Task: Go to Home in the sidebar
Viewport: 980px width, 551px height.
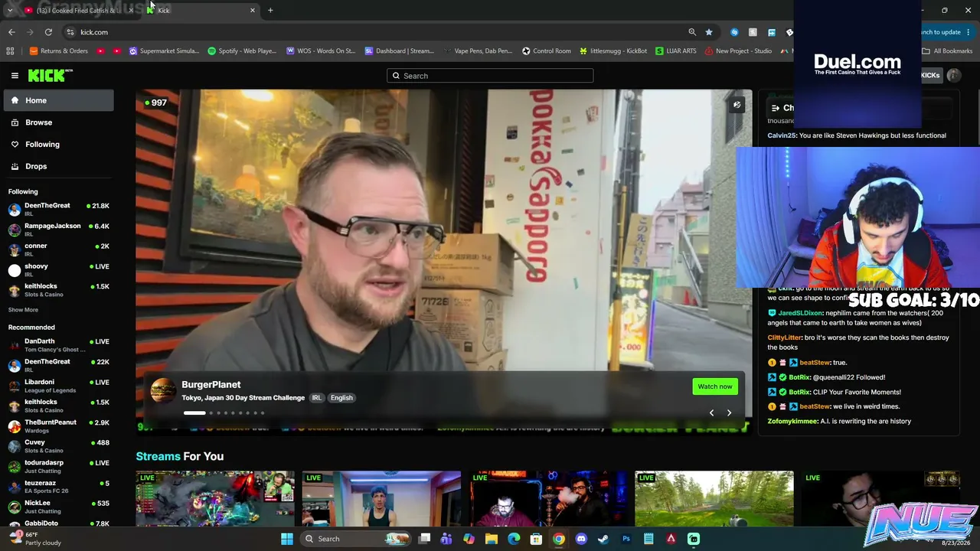Action: [x=59, y=100]
